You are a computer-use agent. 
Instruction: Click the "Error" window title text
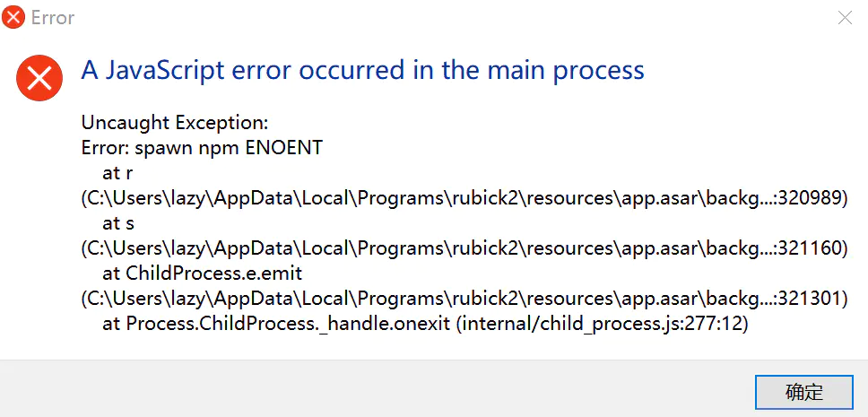[53, 18]
